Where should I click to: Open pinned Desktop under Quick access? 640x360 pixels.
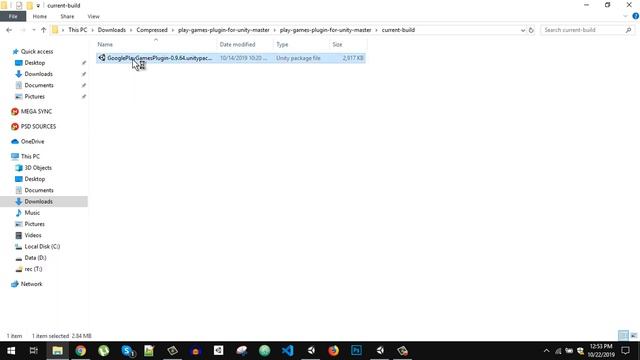click(35, 63)
